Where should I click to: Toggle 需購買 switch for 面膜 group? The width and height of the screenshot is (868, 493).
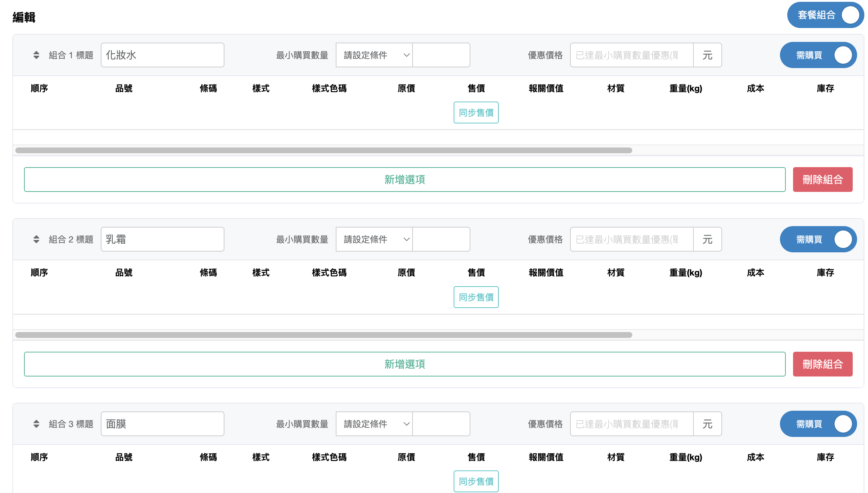pyautogui.click(x=818, y=424)
